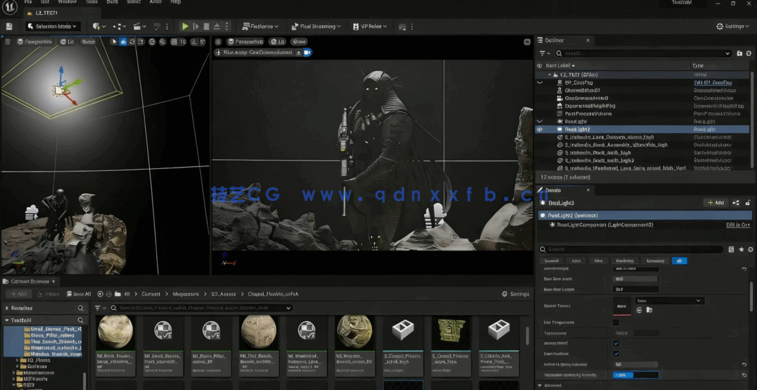Open the Platforms dropdown
This screenshot has height=390, width=757.
pos(261,27)
